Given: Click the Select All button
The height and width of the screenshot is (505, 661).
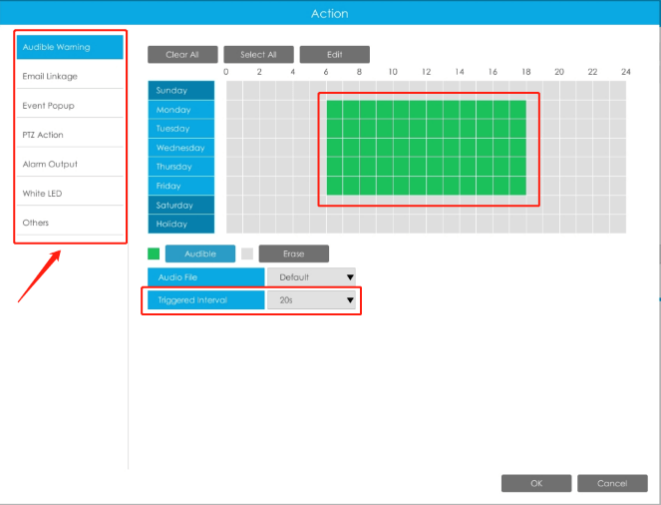Looking at the screenshot, I should click(x=258, y=55).
